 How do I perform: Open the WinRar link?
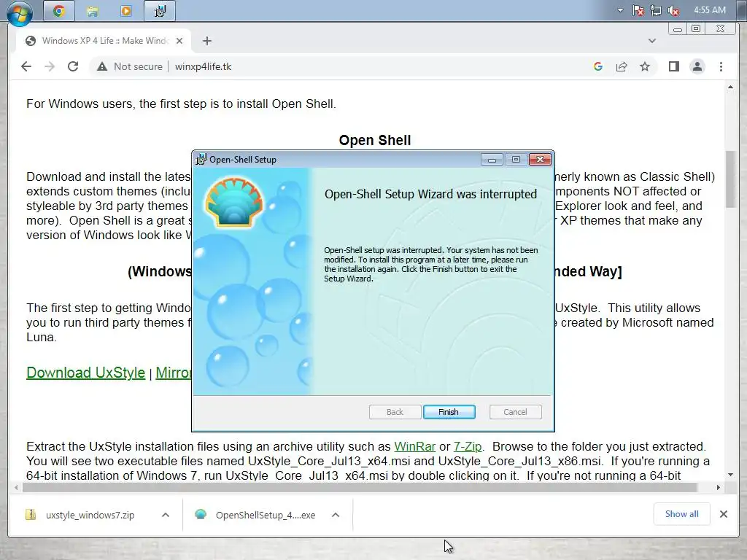[x=415, y=447]
